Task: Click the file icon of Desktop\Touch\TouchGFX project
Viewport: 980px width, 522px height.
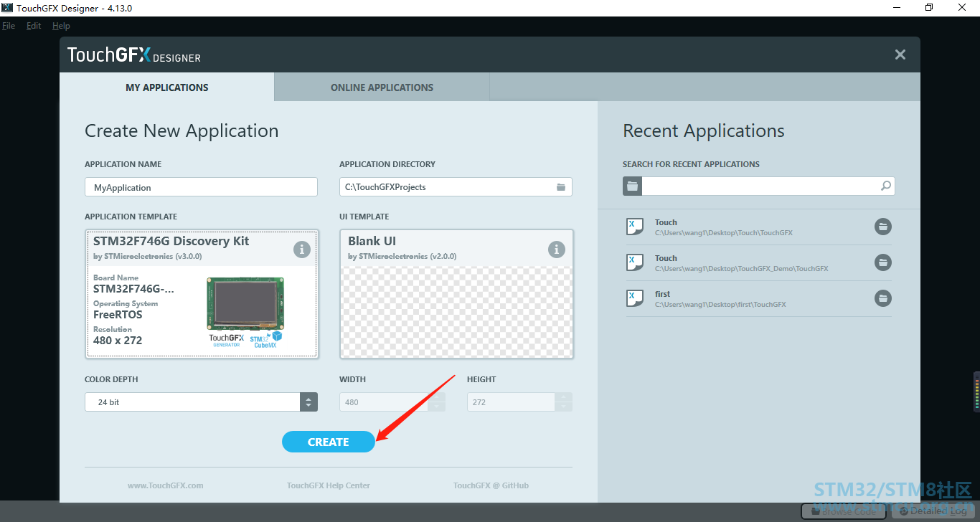Action: (635, 227)
